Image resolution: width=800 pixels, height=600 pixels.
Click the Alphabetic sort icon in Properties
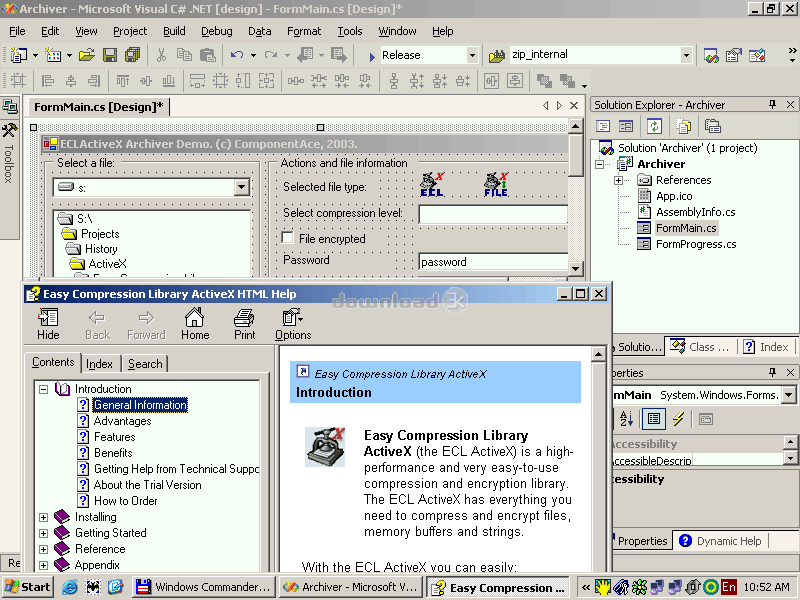tap(627, 419)
